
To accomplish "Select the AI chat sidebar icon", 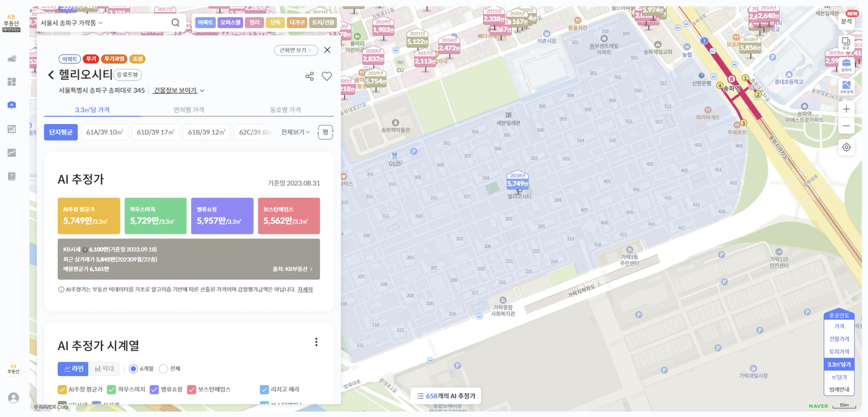I will [x=12, y=105].
